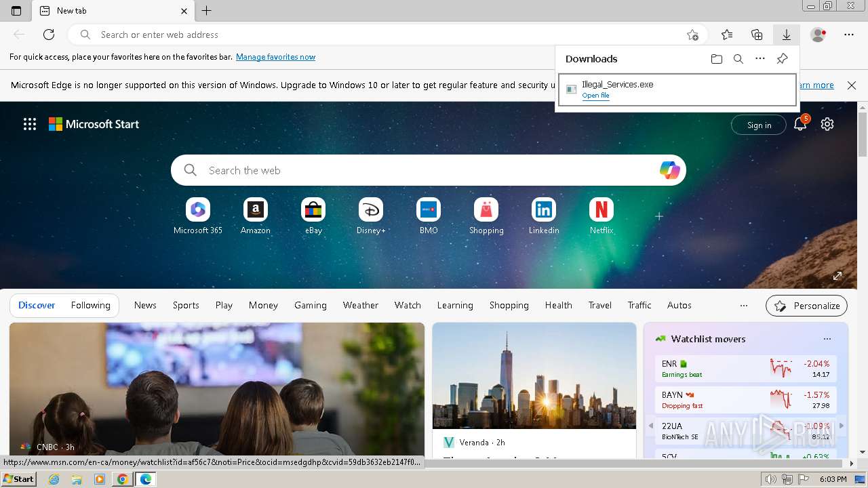The width and height of the screenshot is (868, 488).
Task: Click Manage favorites now link
Action: 275,57
